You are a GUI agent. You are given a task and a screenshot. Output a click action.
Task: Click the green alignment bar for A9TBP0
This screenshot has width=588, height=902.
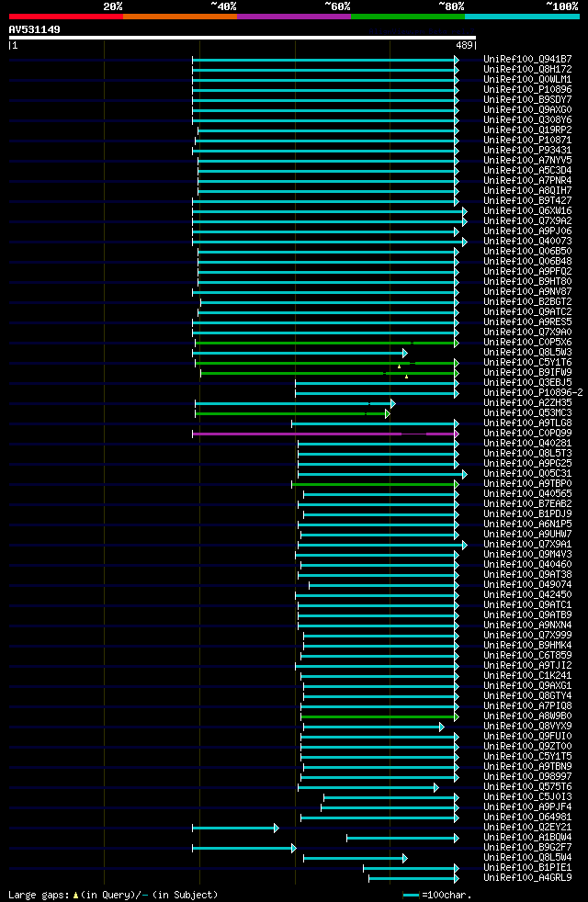(375, 484)
